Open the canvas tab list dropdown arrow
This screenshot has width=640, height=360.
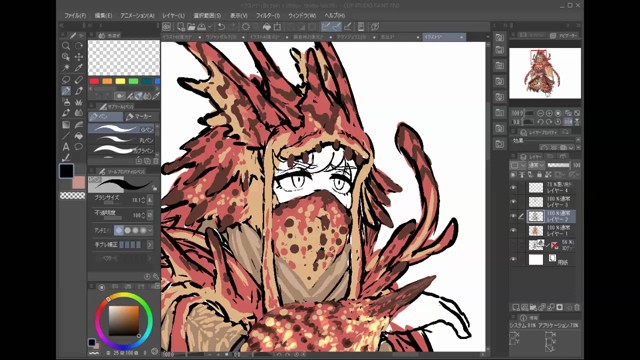pos(487,37)
